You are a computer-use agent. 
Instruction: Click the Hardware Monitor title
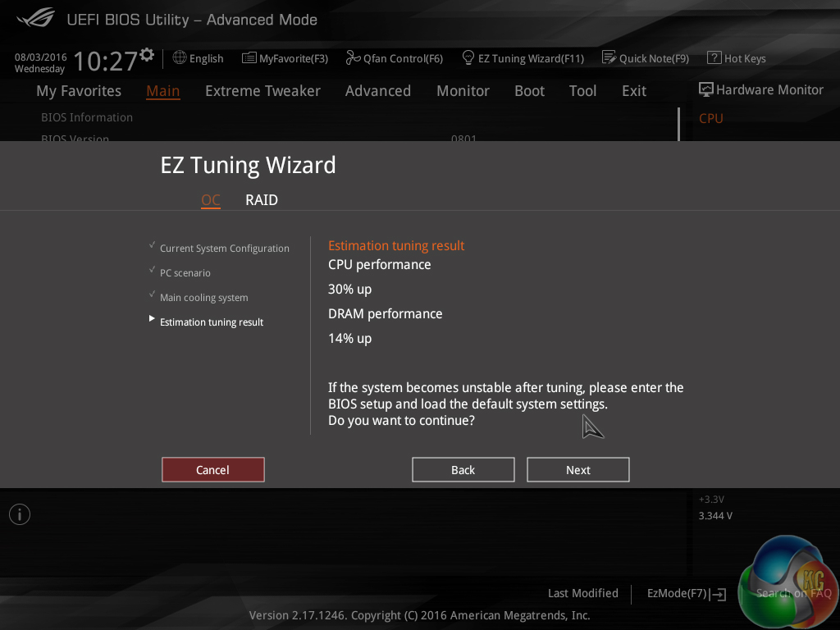coord(769,90)
